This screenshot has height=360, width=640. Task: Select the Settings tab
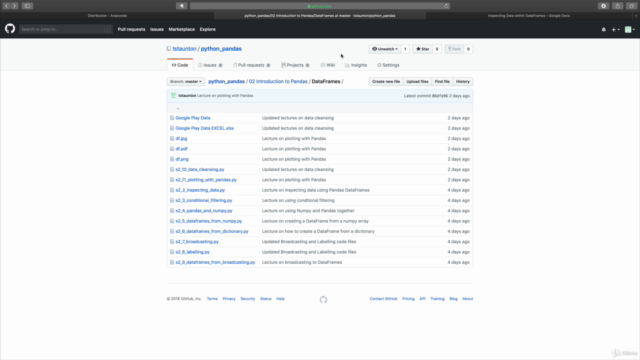(x=388, y=65)
